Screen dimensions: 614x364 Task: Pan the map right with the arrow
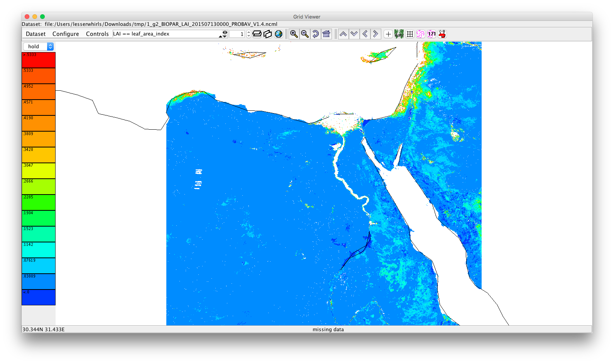tap(376, 34)
